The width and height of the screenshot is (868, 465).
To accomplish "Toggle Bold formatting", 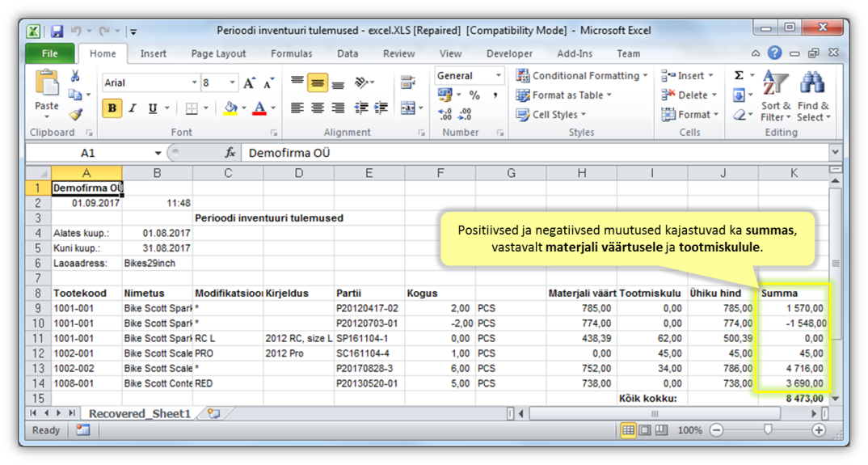I will [112, 108].
